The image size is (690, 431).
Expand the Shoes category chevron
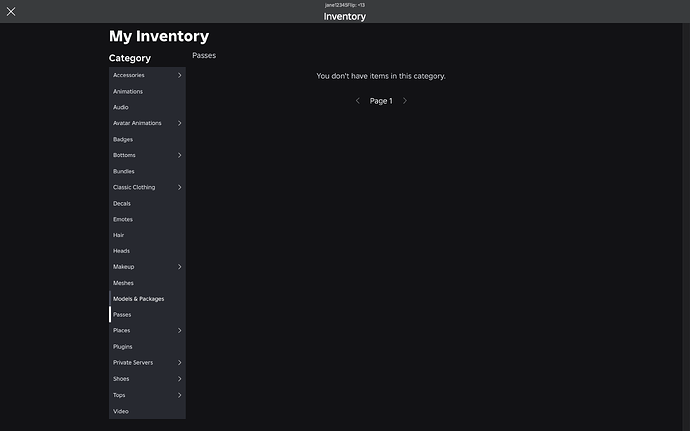(x=180, y=379)
